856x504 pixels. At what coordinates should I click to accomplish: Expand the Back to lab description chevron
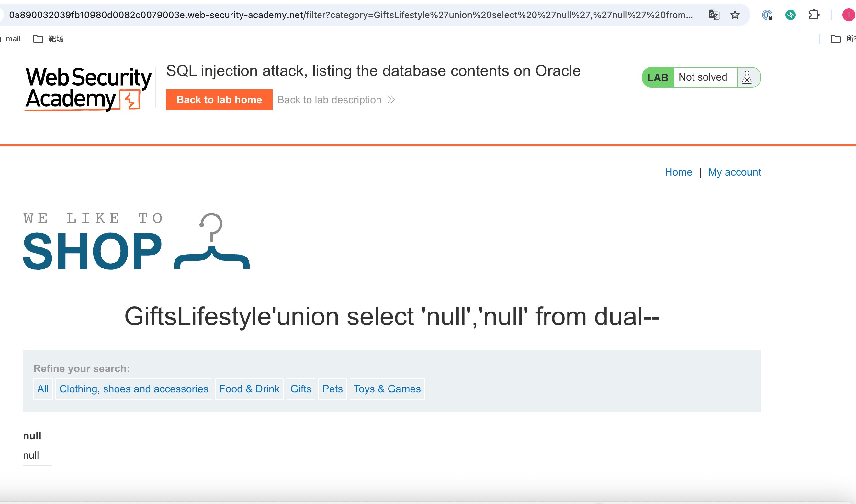pyautogui.click(x=391, y=100)
